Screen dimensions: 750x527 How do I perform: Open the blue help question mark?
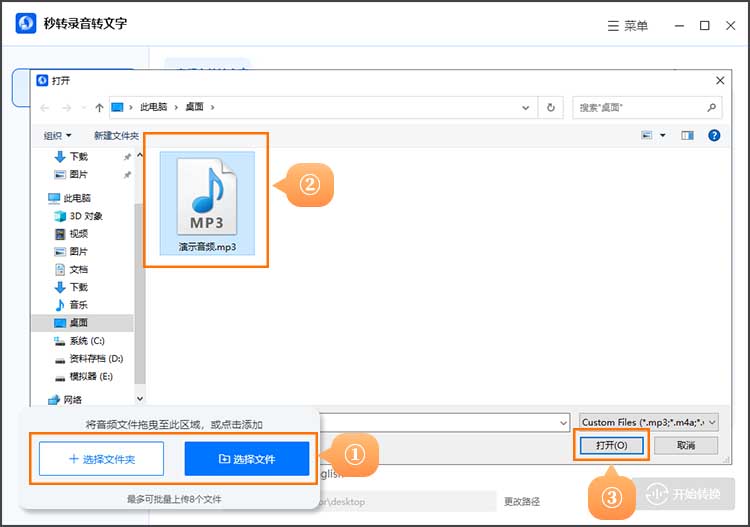[x=714, y=135]
